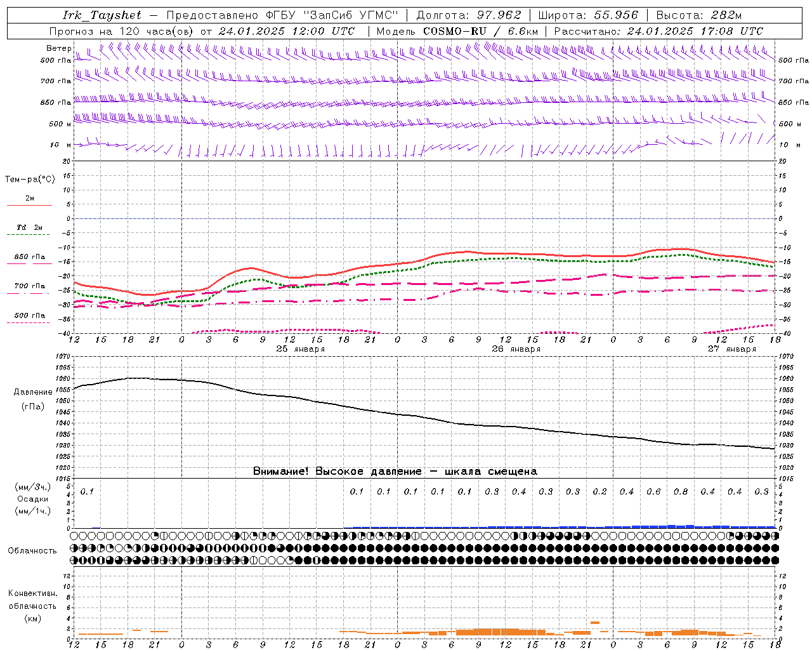Screen dimensions: 812x650
Task: Click the Тем-ра(°C) temperature axis title
Action: [30, 179]
